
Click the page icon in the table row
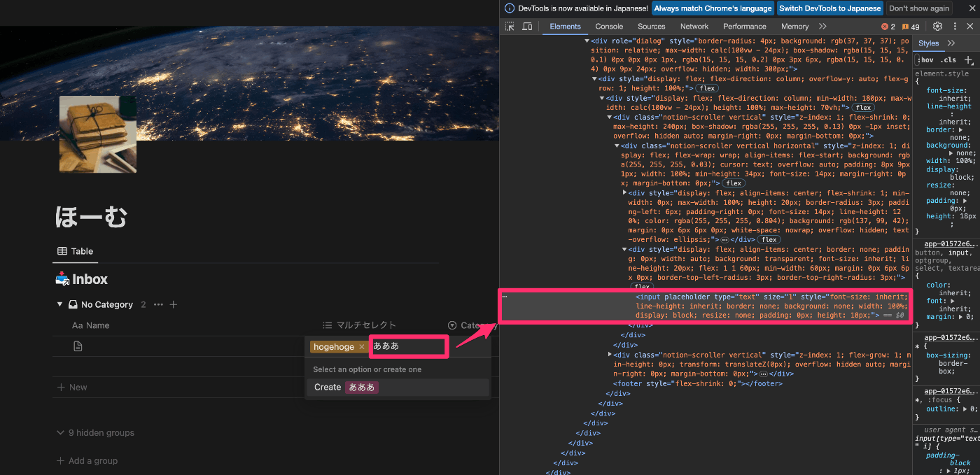point(78,346)
